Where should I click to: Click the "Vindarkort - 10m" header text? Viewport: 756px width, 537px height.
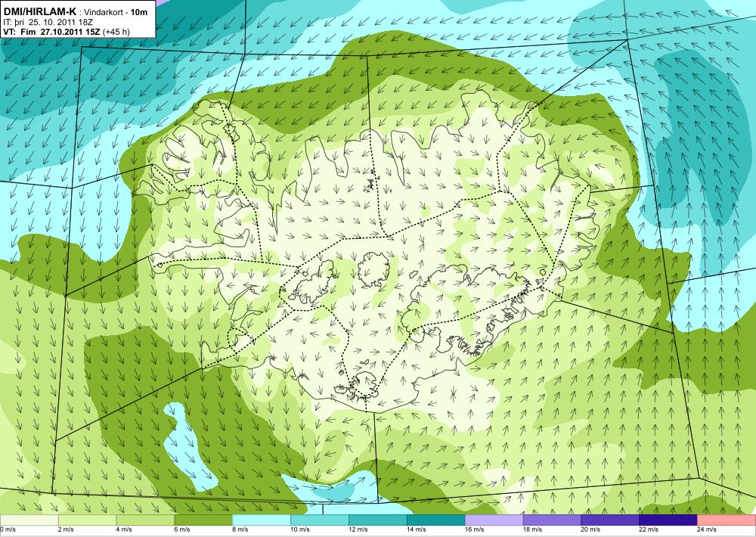pyautogui.click(x=116, y=13)
